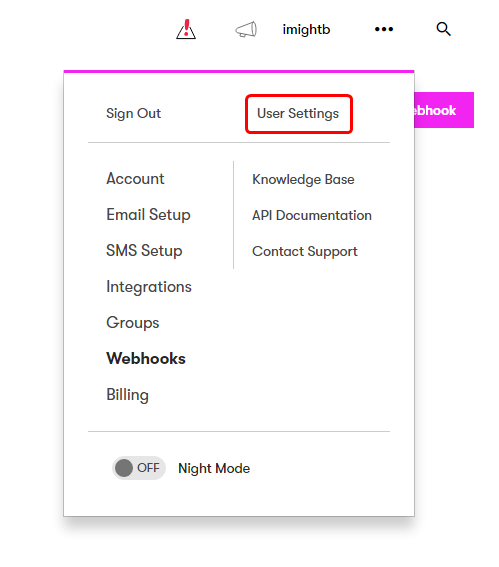The image size is (499, 567).
Task: Open the Billing page
Action: (x=127, y=395)
